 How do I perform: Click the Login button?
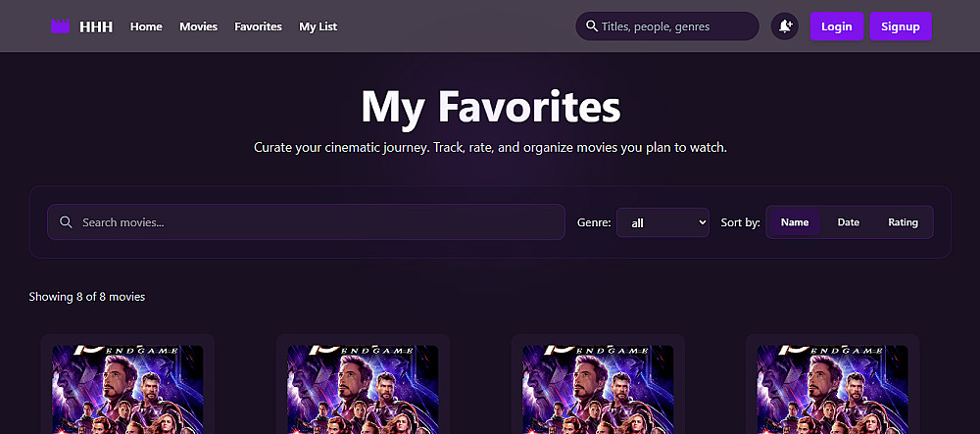pos(836,26)
